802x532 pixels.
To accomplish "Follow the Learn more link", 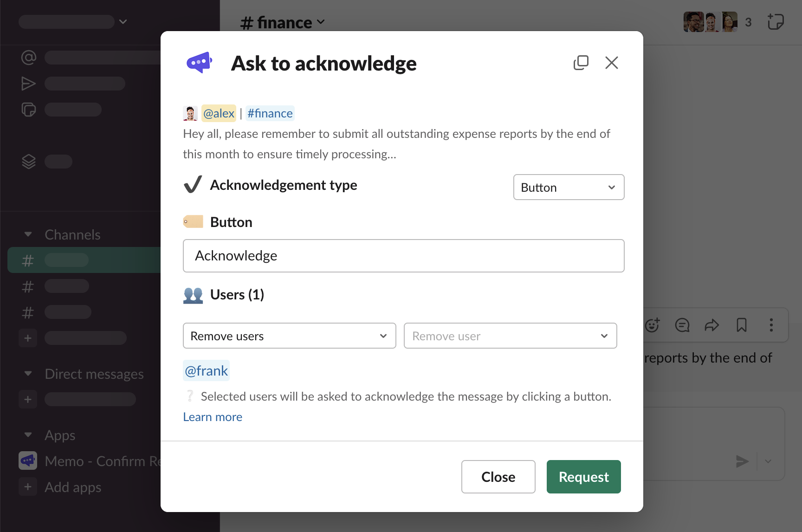I will point(213,417).
